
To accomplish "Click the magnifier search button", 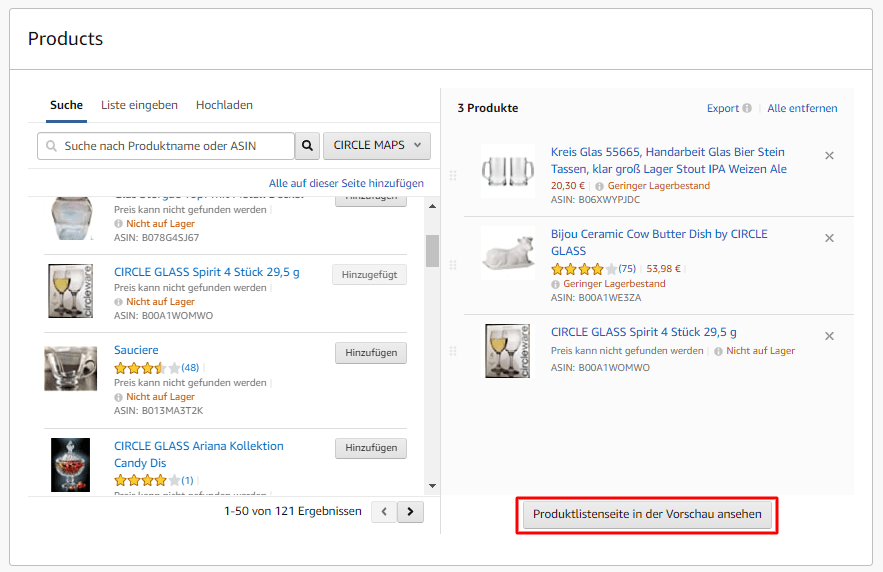I will coord(307,146).
